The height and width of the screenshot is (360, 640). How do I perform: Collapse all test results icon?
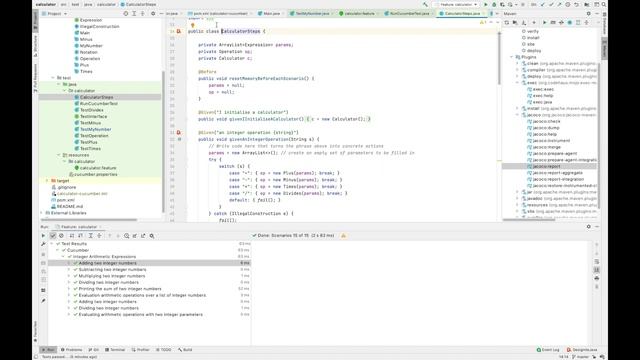tap(99, 236)
